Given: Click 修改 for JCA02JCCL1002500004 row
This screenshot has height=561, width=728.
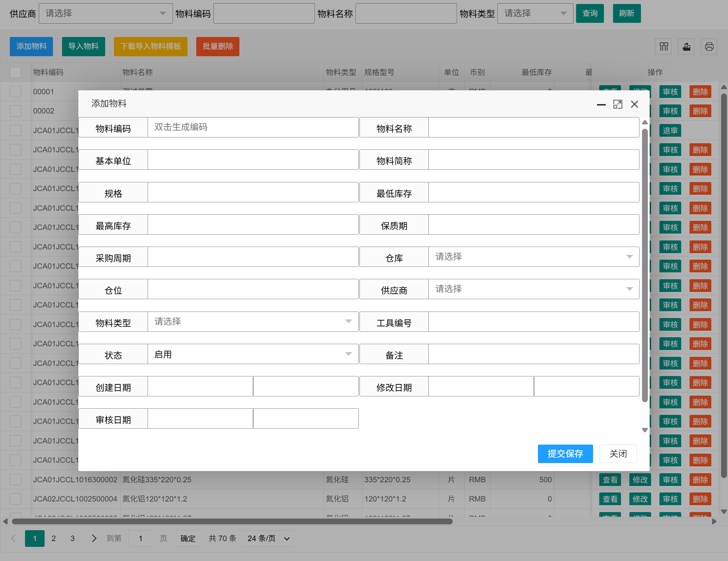Looking at the screenshot, I should (x=640, y=499).
